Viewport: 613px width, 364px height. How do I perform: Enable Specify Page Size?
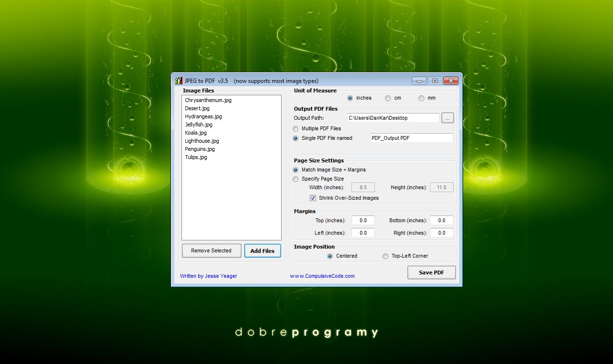click(x=295, y=179)
